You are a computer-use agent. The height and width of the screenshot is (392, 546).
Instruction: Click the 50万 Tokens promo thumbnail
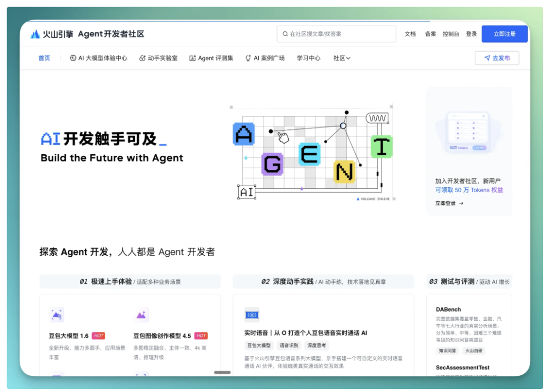coord(468,132)
